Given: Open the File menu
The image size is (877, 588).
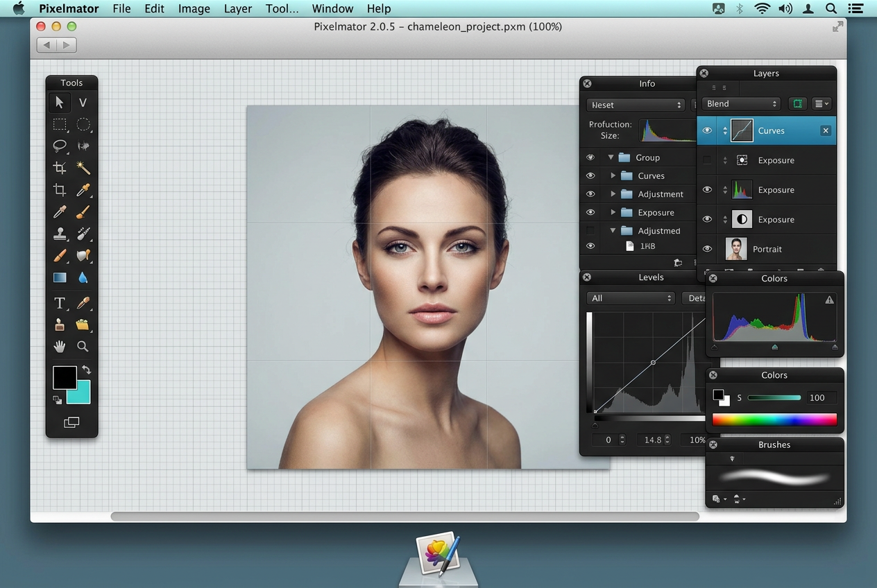Looking at the screenshot, I should [121, 8].
